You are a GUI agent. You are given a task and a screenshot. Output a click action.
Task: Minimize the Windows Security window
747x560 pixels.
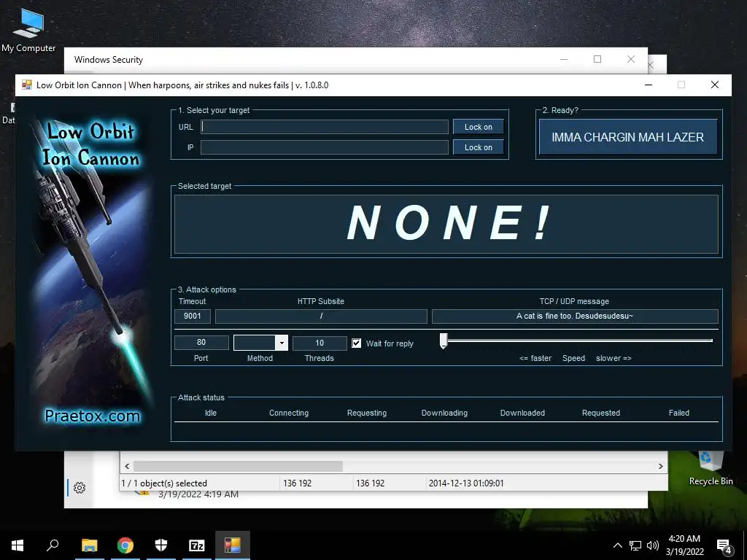pos(564,59)
